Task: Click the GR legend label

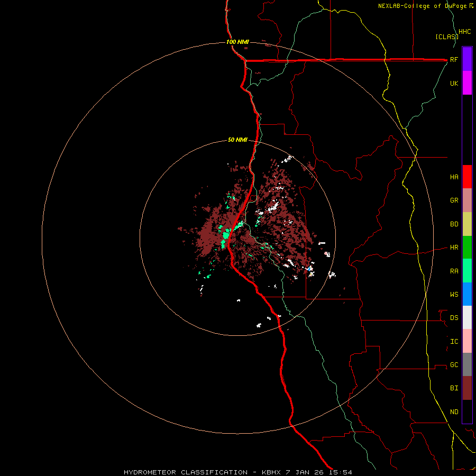Action: pyautogui.click(x=454, y=200)
